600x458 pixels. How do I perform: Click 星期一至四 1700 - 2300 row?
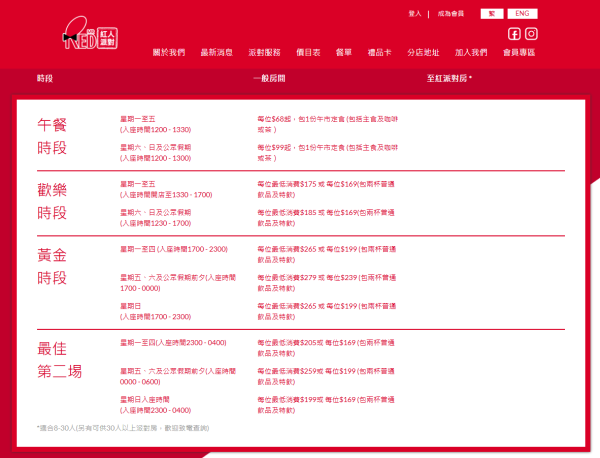click(x=174, y=249)
